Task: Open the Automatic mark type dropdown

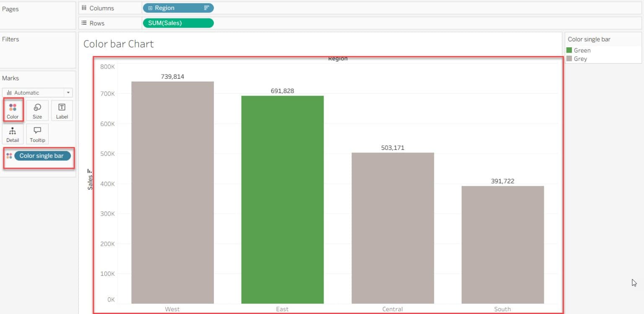Action: click(37, 93)
